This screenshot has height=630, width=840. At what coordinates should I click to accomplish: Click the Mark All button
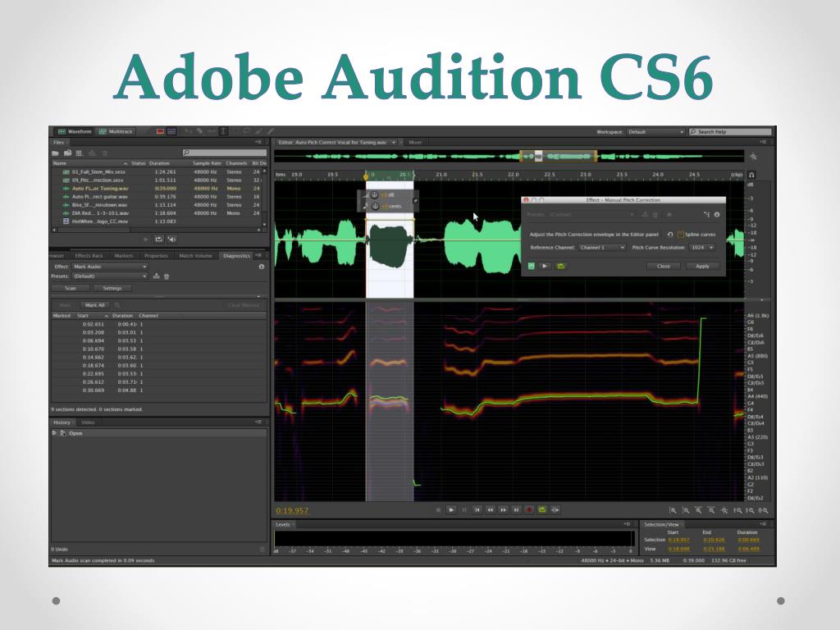pyautogui.click(x=95, y=305)
